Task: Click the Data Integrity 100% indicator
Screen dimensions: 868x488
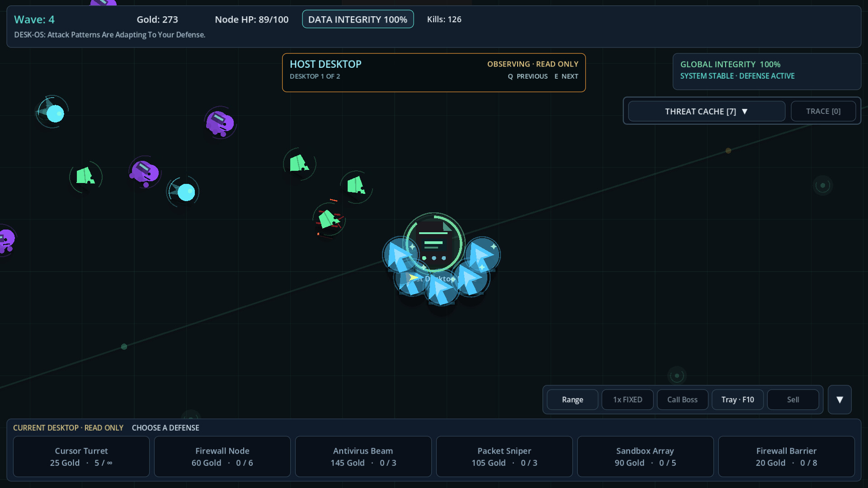Action: coord(358,19)
